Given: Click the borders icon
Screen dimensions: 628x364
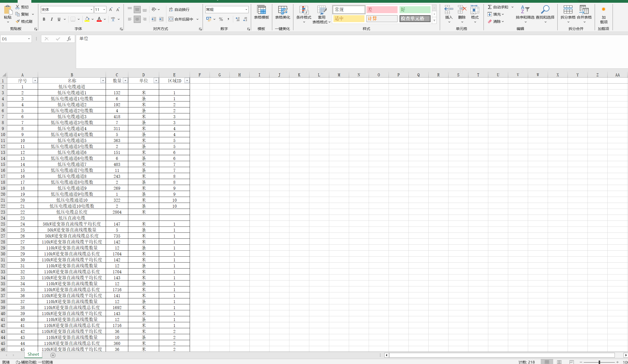Looking at the screenshot, I should (73, 19).
